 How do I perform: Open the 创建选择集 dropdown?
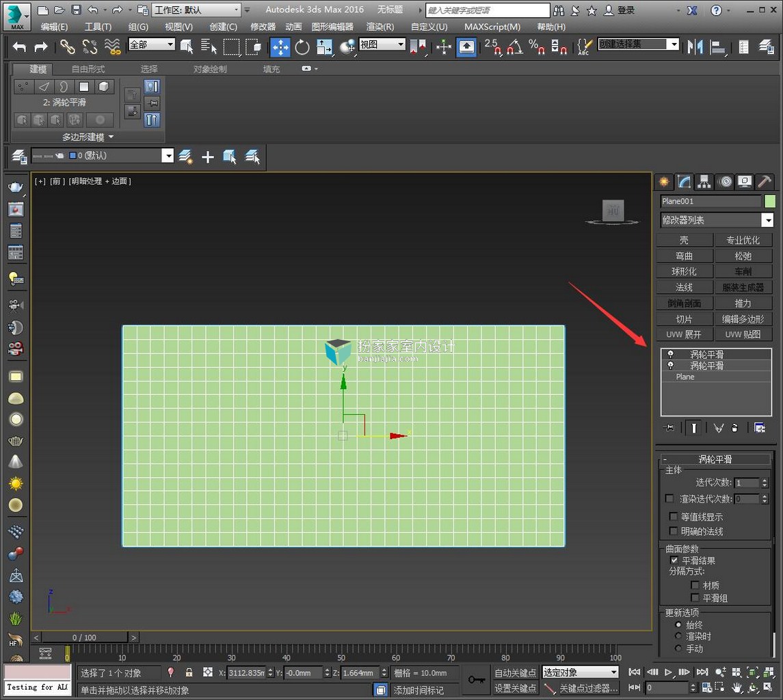[x=639, y=44]
